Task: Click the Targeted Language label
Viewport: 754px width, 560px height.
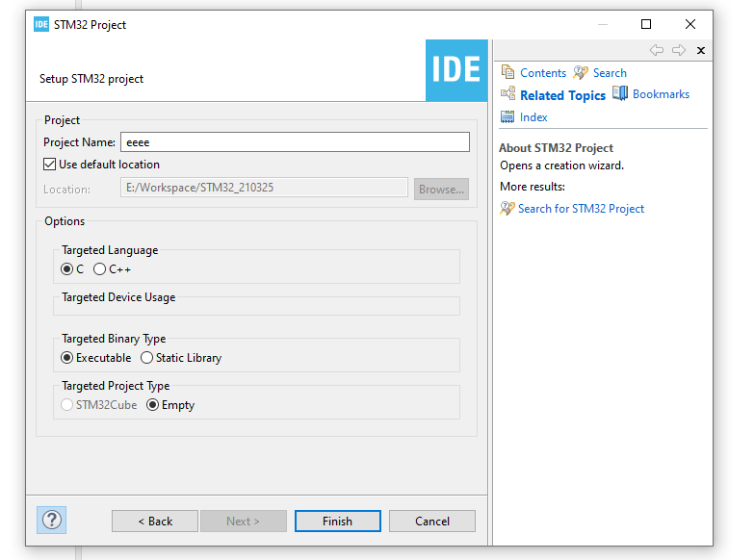Action: pyautogui.click(x=110, y=250)
